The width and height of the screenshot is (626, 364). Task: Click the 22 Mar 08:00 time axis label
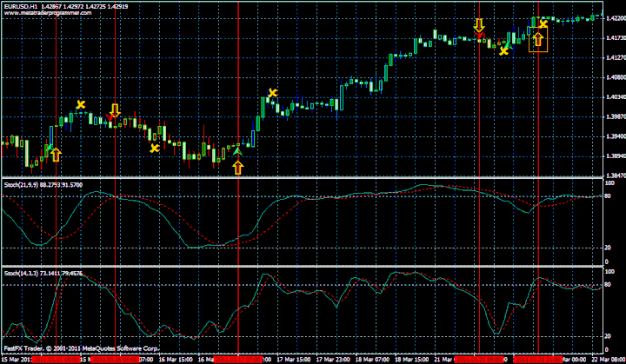click(609, 360)
